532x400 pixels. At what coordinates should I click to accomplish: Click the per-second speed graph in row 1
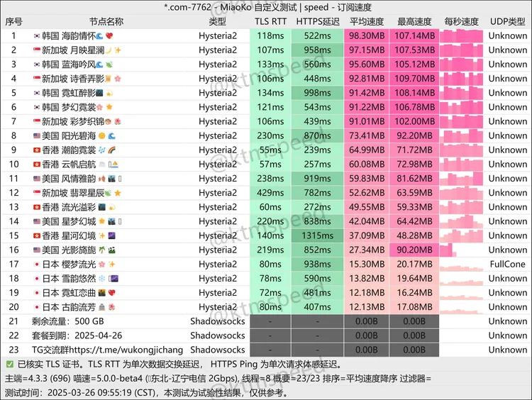pyautogui.click(x=461, y=35)
